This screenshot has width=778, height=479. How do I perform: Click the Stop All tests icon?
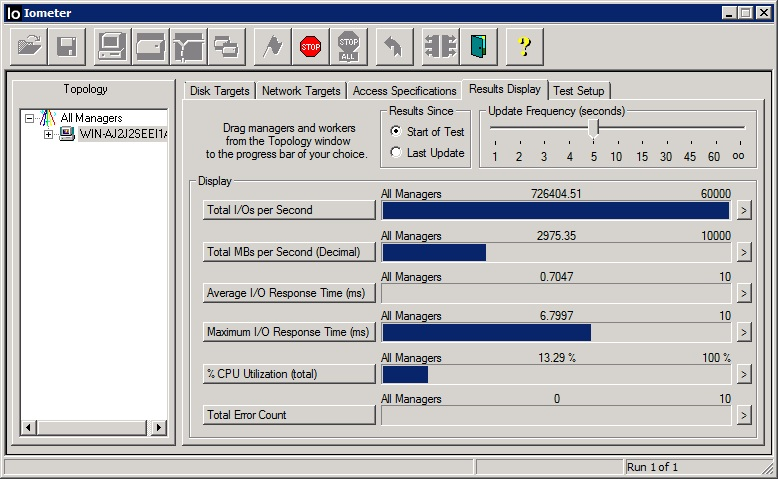[x=349, y=47]
